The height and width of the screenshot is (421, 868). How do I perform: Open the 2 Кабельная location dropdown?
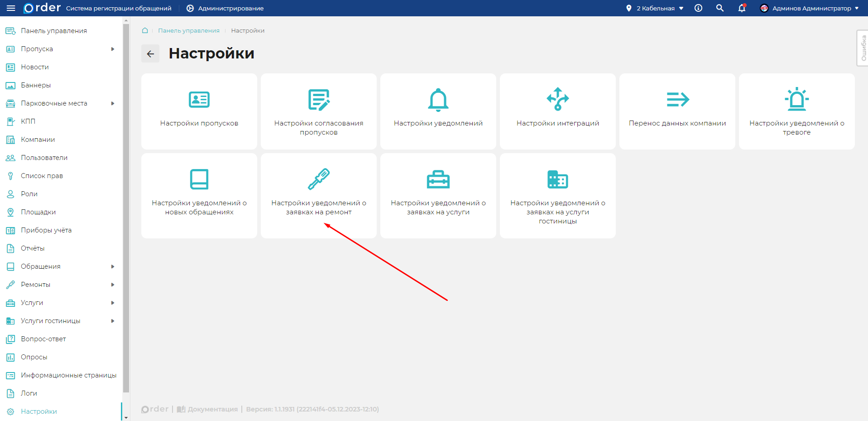tap(656, 8)
